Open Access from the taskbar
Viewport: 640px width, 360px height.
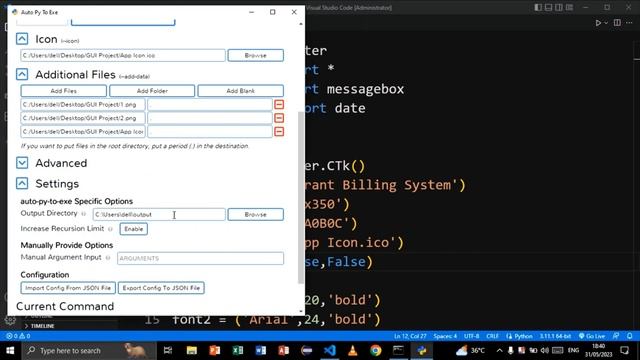tap(284, 350)
